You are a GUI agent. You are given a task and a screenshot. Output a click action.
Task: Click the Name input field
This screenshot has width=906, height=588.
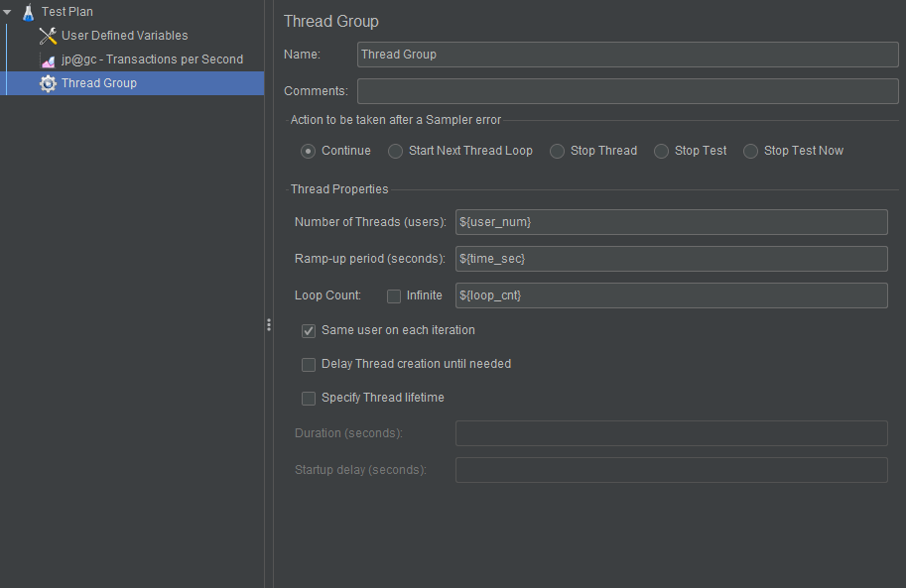pos(627,55)
